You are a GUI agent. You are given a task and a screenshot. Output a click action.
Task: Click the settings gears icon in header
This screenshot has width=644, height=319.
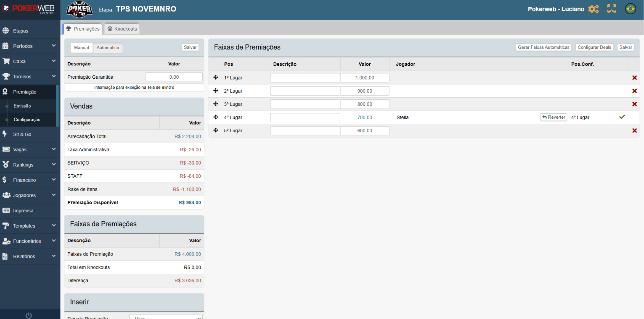click(593, 9)
